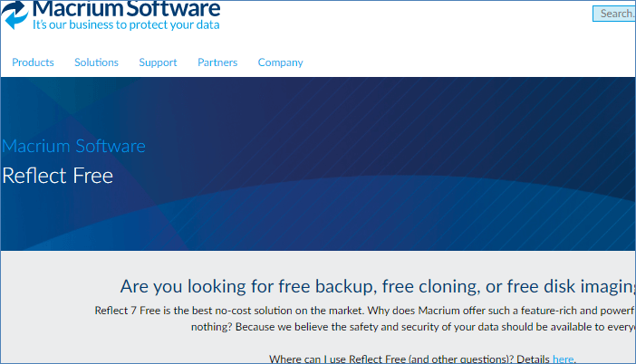Select the Support navigation item
The height and width of the screenshot is (364, 636).
coord(158,62)
